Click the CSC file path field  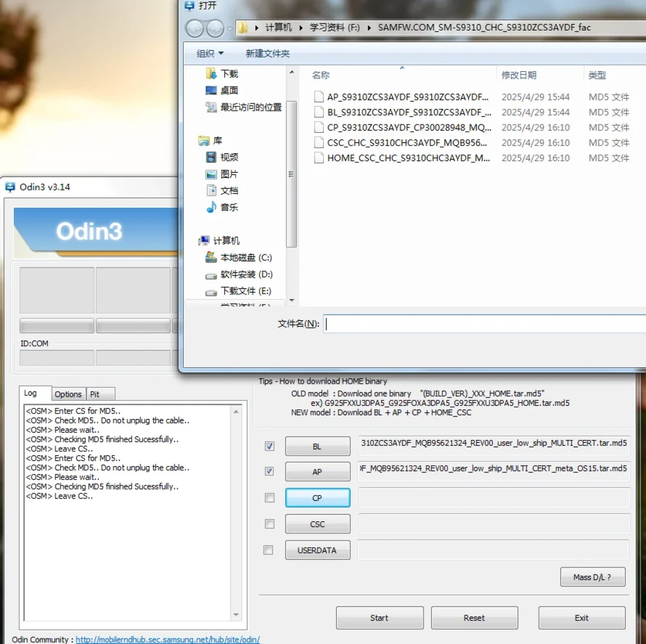[x=495, y=524]
